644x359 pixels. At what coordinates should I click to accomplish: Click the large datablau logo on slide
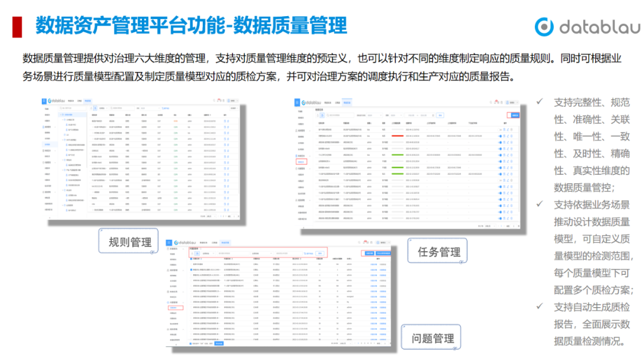(x=588, y=27)
